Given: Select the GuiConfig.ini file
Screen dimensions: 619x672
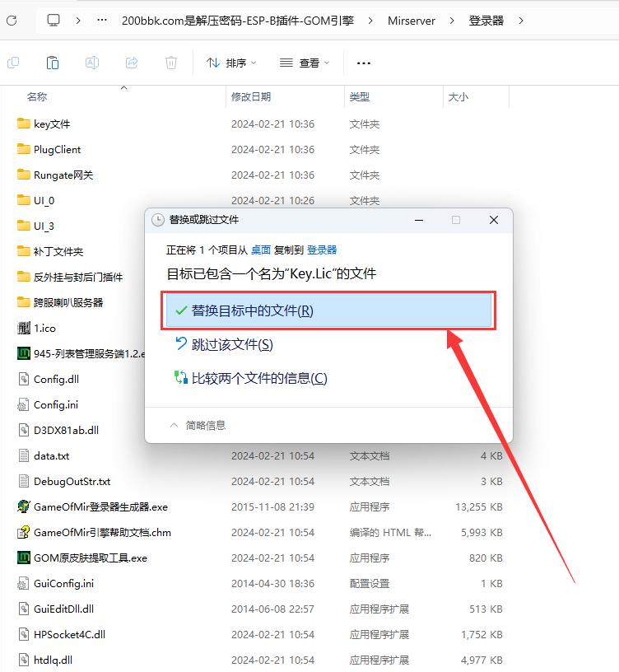Looking at the screenshot, I should (55, 583).
